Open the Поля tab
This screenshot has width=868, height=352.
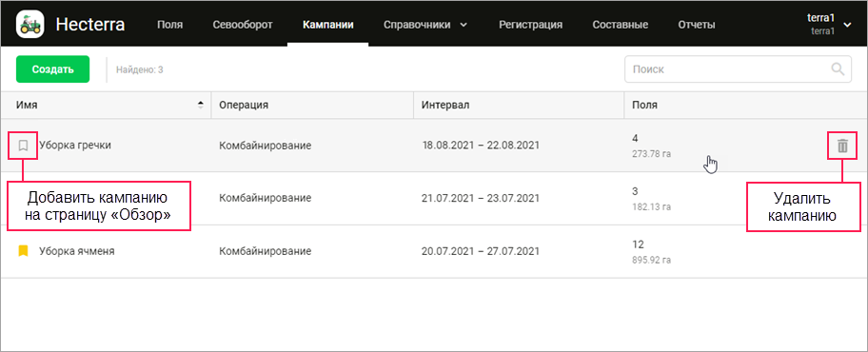pyautogui.click(x=170, y=25)
